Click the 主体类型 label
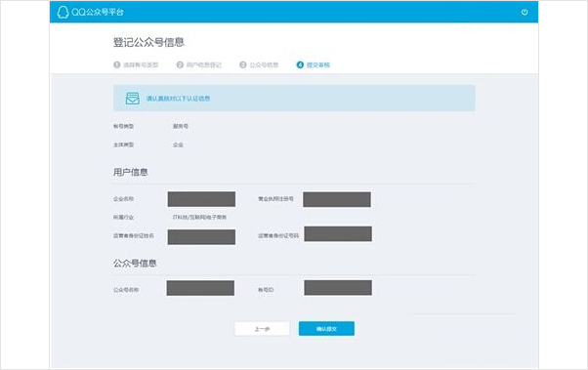The height and width of the screenshot is (370, 588). click(x=123, y=144)
